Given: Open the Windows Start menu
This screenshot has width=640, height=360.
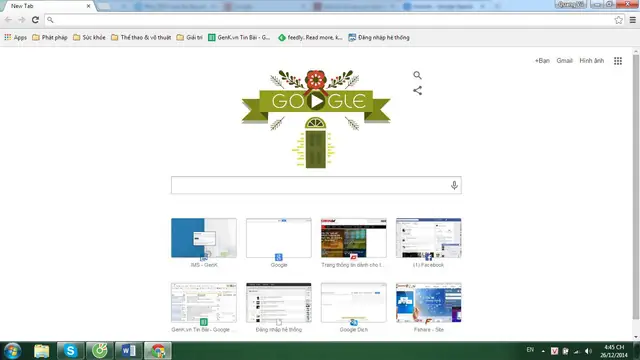Looking at the screenshot, I should pyautogui.click(x=12, y=351).
